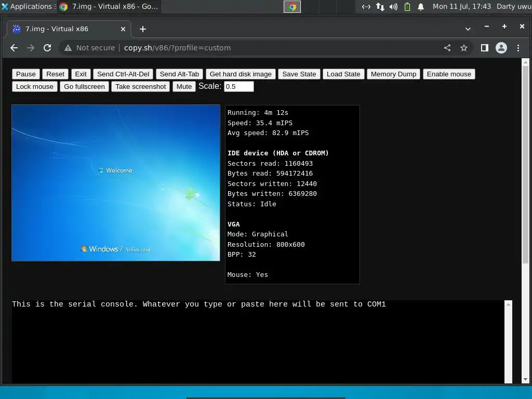
Task: Click the Windows 7 Professional logo
Action: [x=116, y=249]
